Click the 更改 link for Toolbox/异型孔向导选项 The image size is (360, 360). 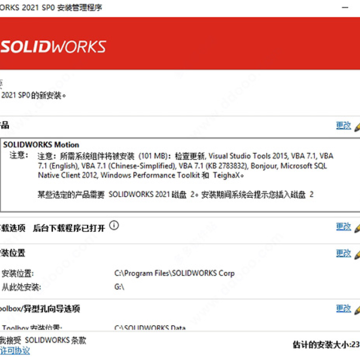(343, 309)
